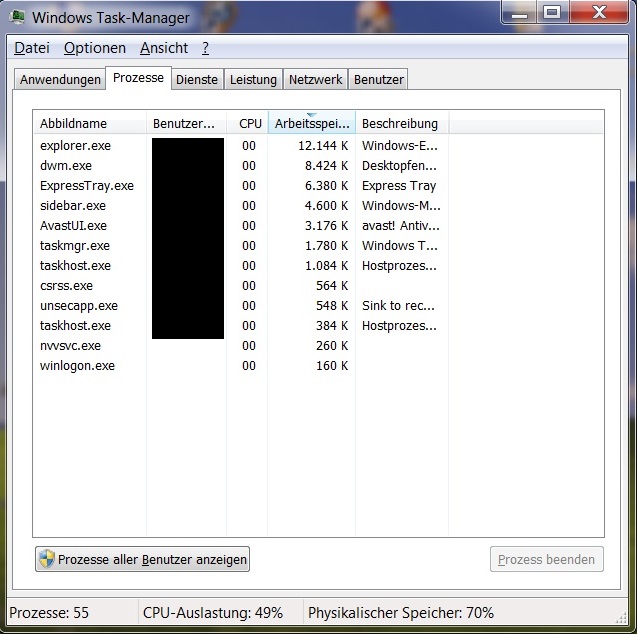Switch to the Anwendungen tab
Screen dimensions: 638x634
click(60, 79)
